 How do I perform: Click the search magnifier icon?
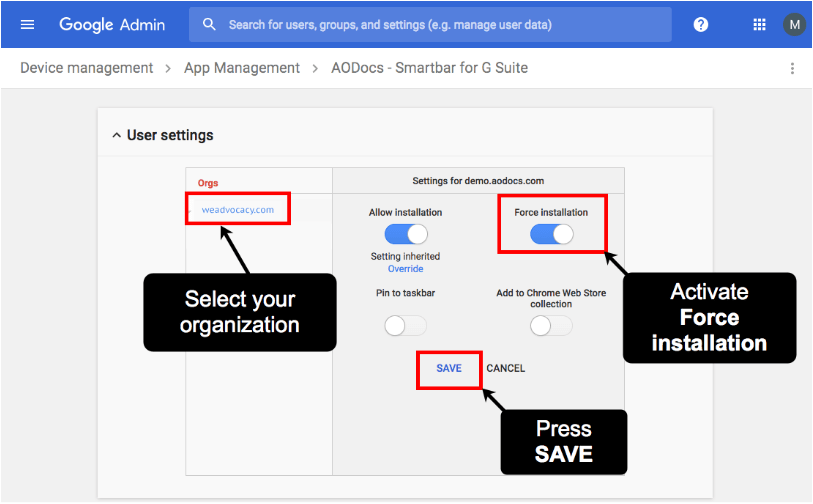[209, 24]
